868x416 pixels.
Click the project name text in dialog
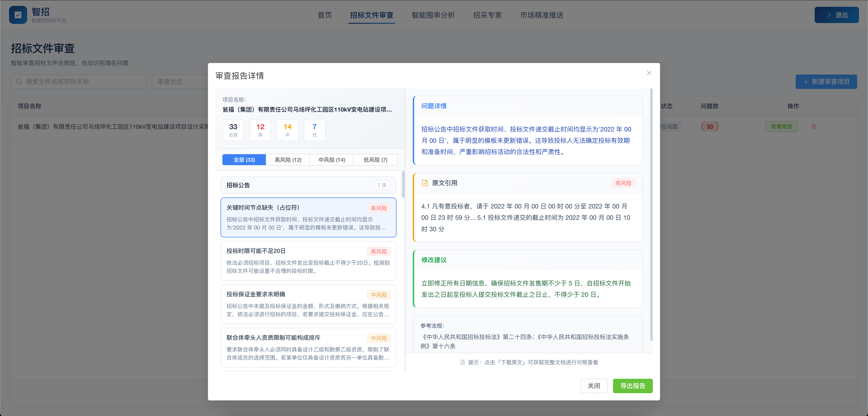pos(307,109)
